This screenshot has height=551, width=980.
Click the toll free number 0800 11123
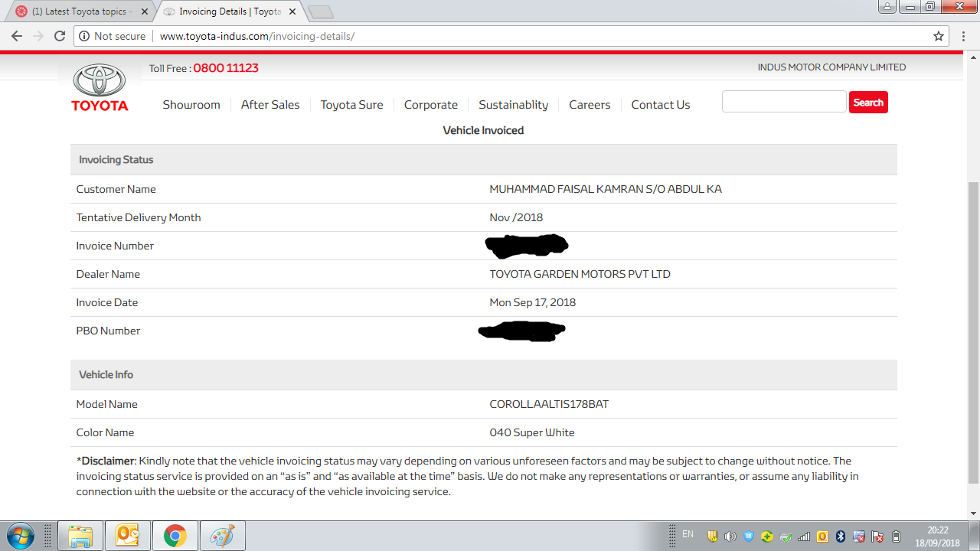coord(226,68)
